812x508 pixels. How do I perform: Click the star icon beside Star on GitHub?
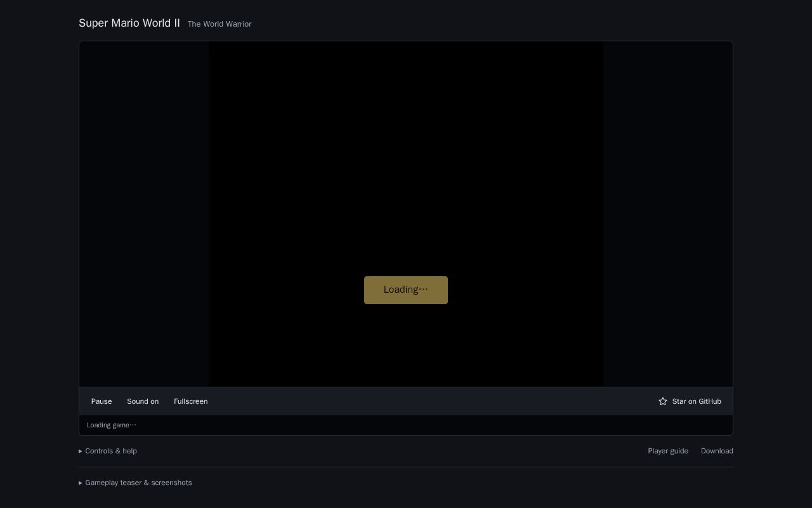[663, 401]
